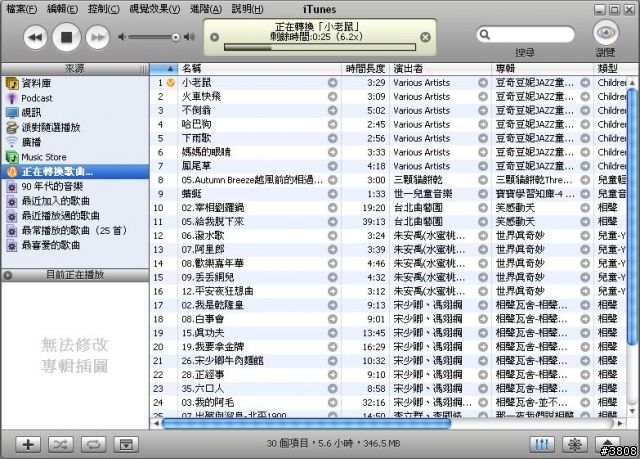Screen dimensions: 640x459
Task: Open the 最常播放的歌曲 (25 首) playlist
Action: 75,231
